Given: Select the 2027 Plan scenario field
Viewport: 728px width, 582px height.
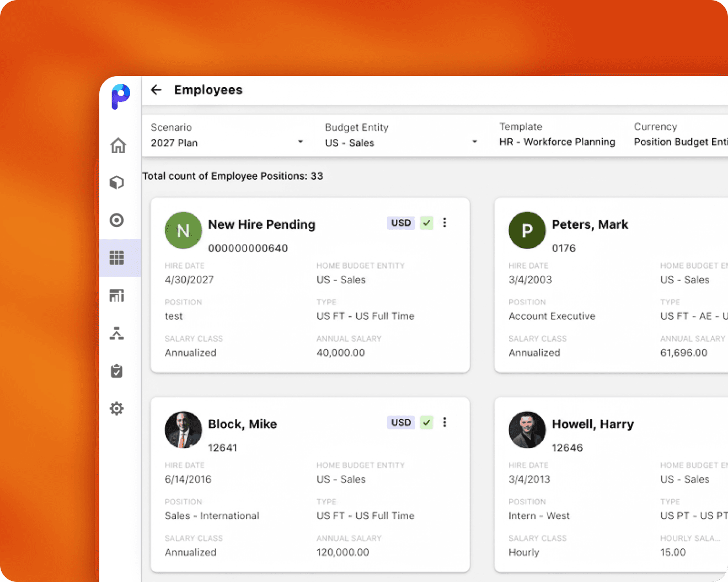Looking at the screenshot, I should point(227,143).
